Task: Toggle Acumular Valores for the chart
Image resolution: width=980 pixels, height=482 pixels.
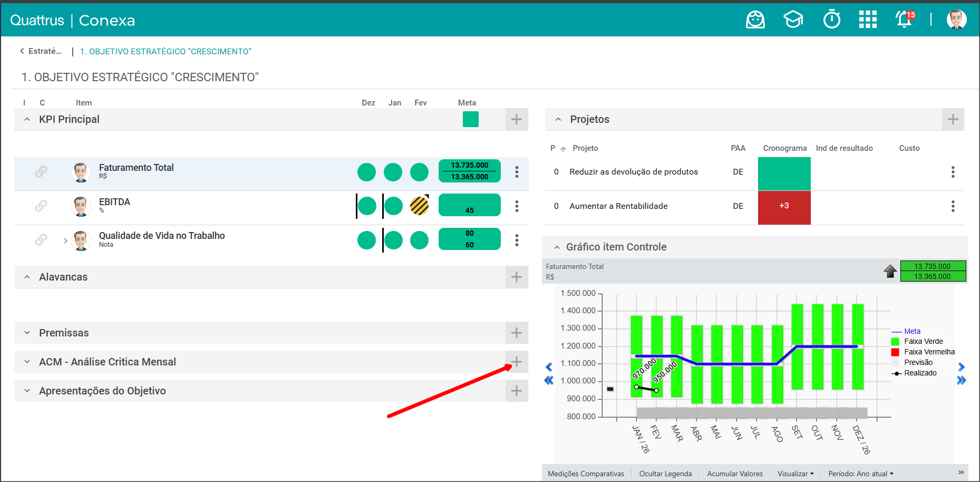Action: [734, 474]
